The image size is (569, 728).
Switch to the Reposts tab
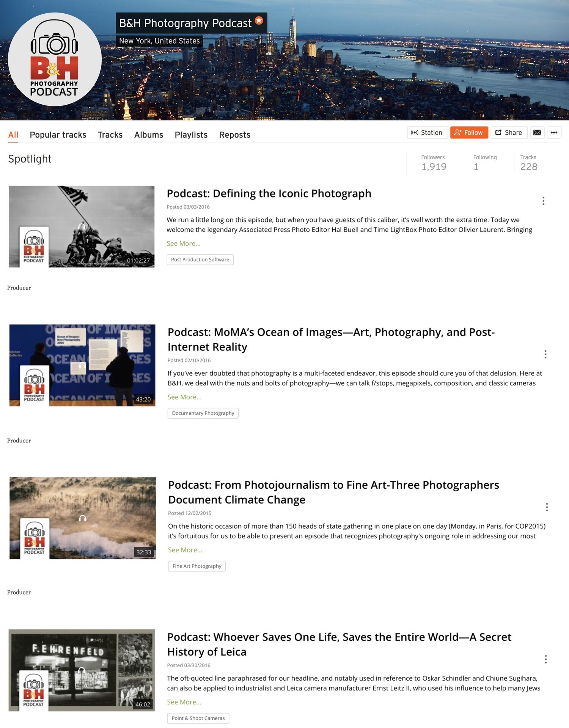point(235,135)
